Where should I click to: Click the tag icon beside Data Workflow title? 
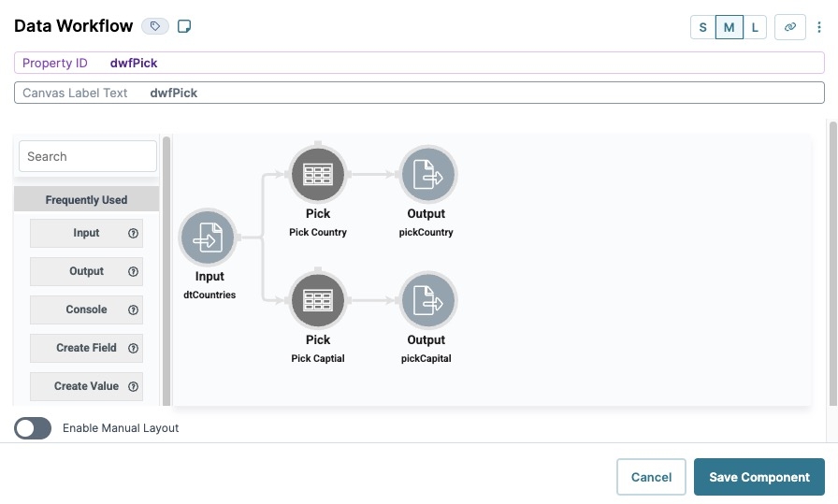(x=155, y=26)
